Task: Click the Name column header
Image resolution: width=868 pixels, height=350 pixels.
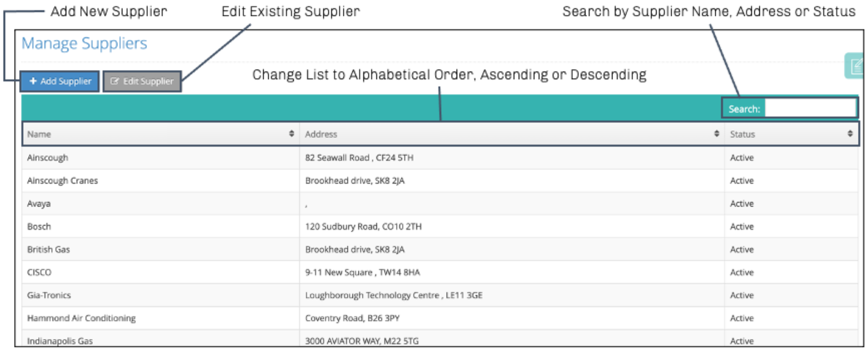Action: click(161, 134)
